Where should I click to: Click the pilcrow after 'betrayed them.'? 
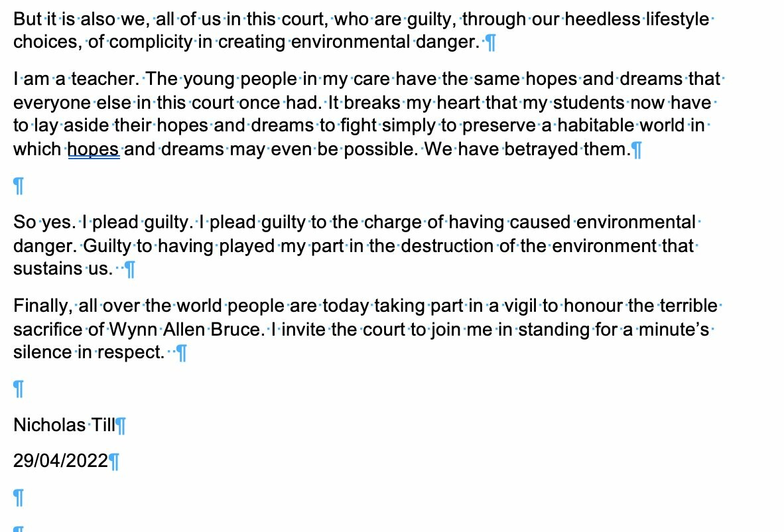tap(637, 150)
